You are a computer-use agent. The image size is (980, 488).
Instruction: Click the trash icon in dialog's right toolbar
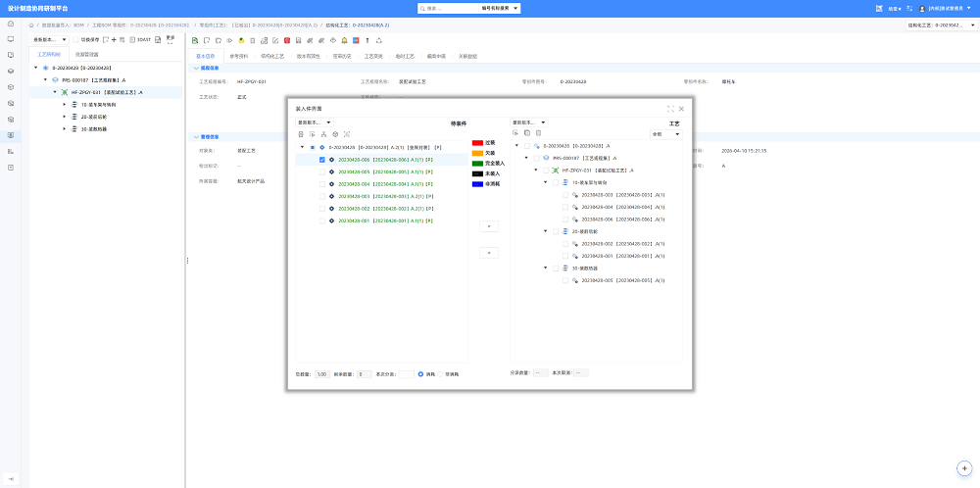[538, 132]
